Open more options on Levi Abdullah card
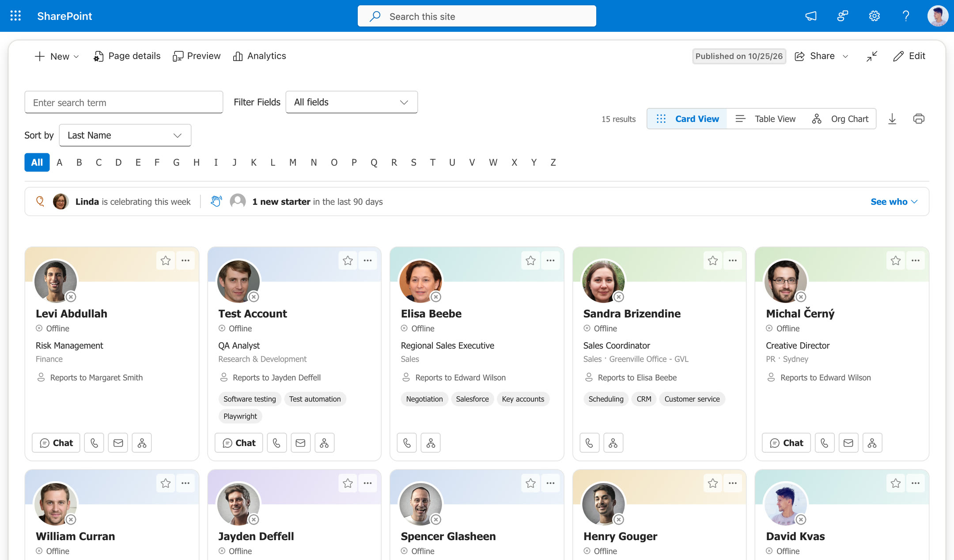 coord(185,261)
